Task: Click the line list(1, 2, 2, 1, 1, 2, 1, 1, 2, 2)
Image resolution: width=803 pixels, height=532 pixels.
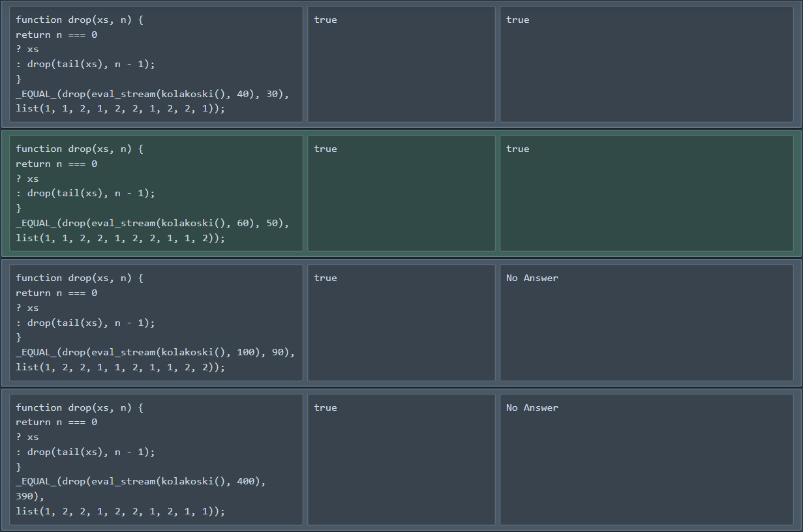Action: [120, 368]
